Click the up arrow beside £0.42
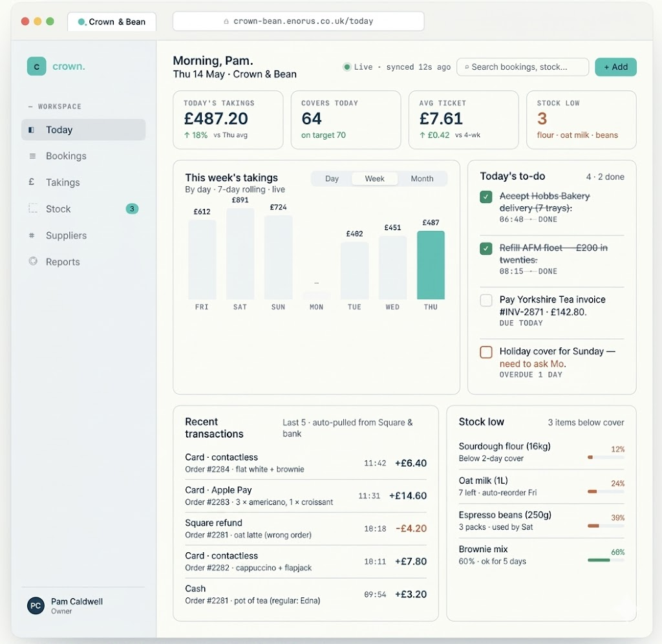 [x=422, y=135]
